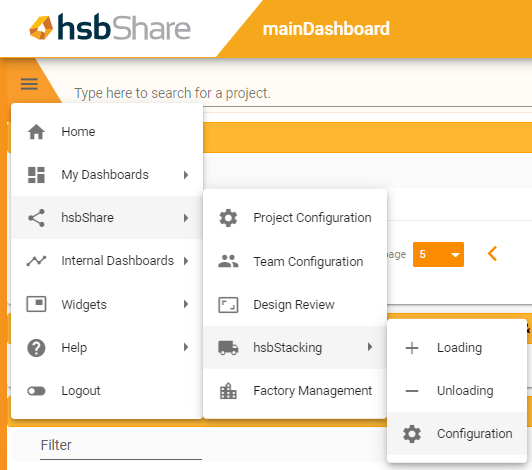This screenshot has width=532, height=470.
Task: Choose Loading in hsbStacking submenu
Action: [457, 347]
